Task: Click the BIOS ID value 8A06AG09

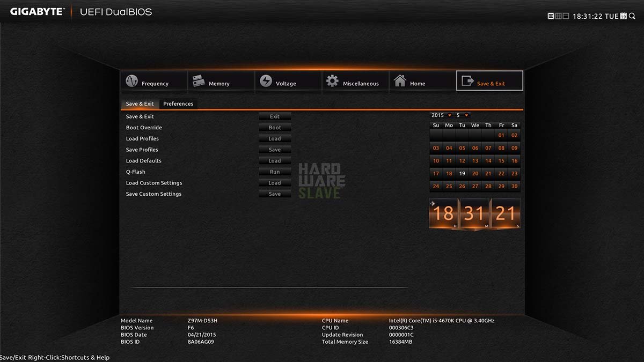Action: tap(201, 342)
